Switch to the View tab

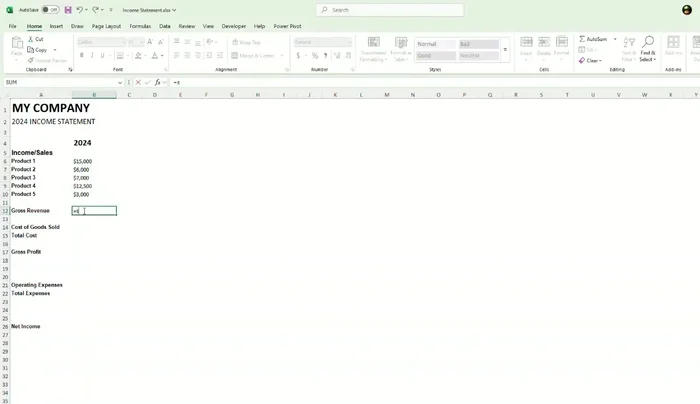coord(208,26)
